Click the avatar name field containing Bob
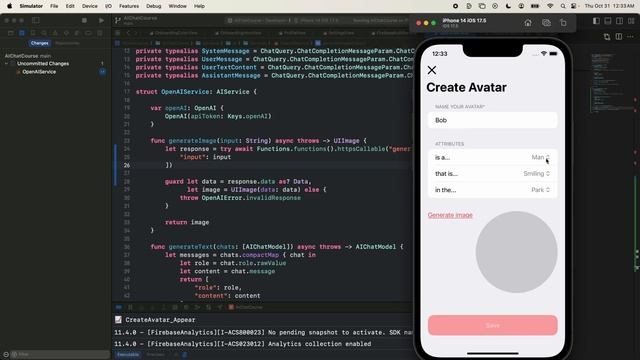 pyautogui.click(x=493, y=120)
